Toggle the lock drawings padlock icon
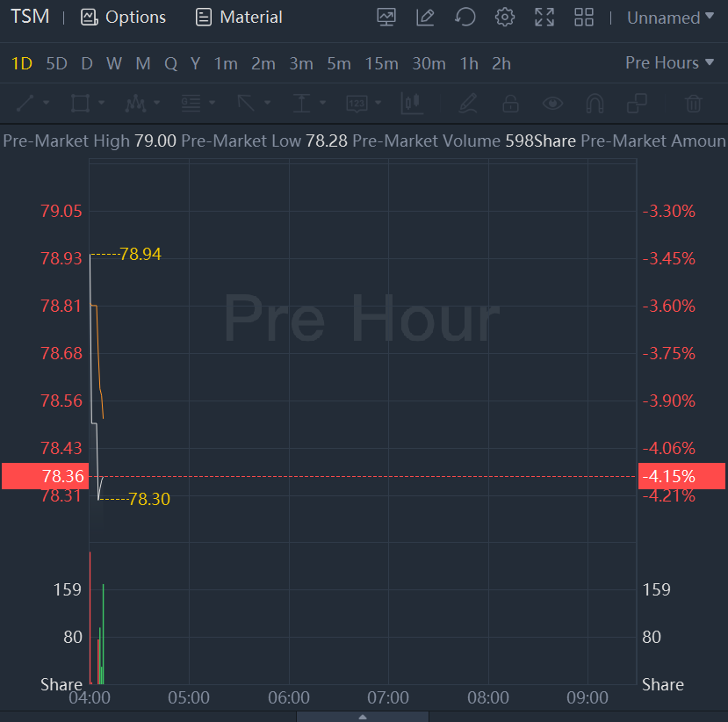Viewport: 728px width, 722px height. [x=510, y=104]
